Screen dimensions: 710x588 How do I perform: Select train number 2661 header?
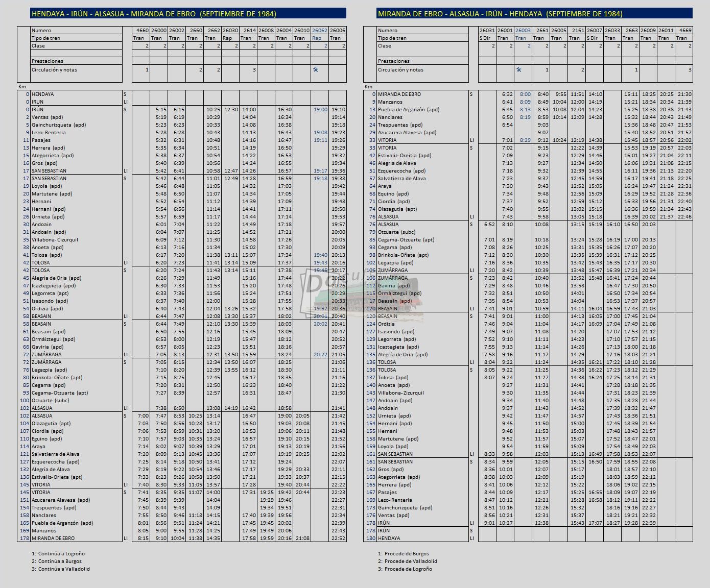point(542,31)
